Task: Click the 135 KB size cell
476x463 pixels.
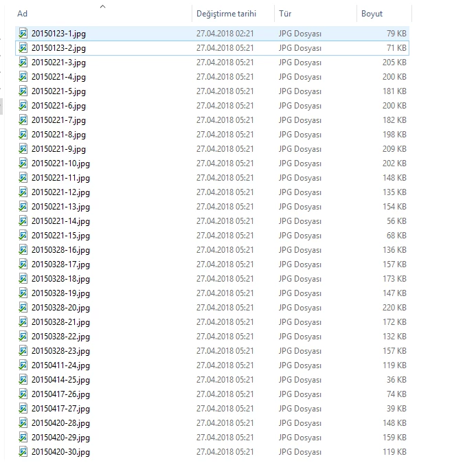Action: point(394,192)
